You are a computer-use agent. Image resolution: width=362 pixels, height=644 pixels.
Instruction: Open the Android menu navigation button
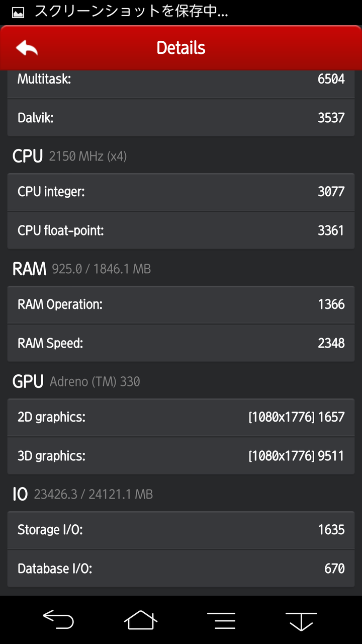point(221,619)
